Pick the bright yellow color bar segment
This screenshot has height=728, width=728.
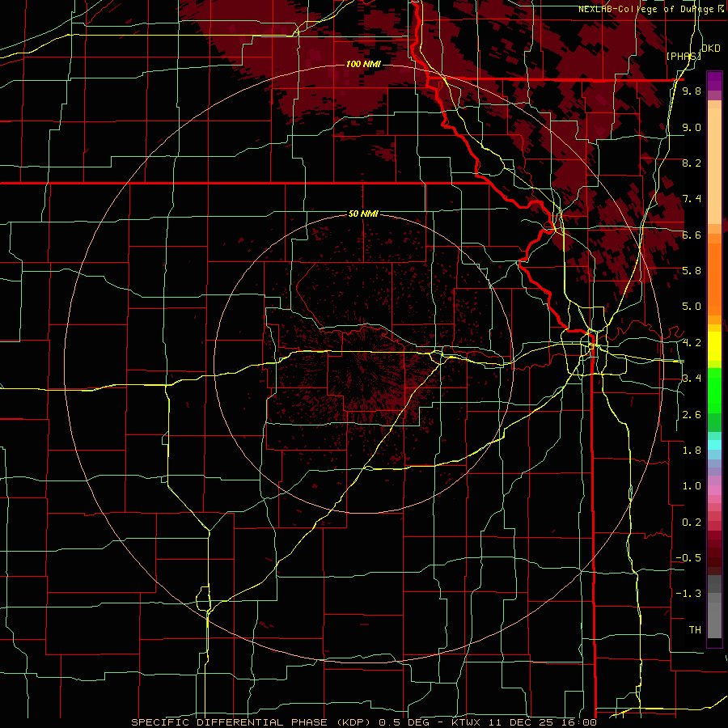point(714,346)
